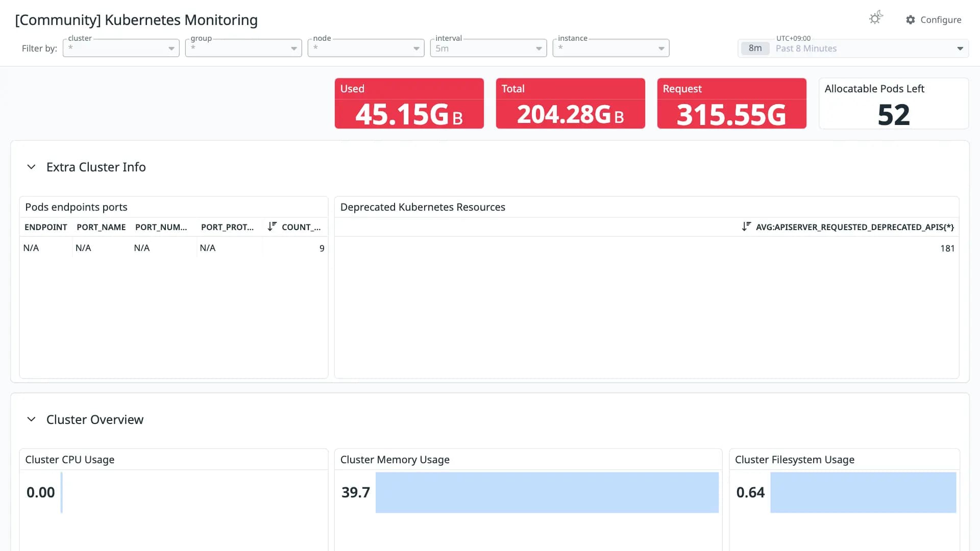Image resolution: width=980 pixels, height=551 pixels.
Task: Select the Used 45.15GB memory card
Action: pyautogui.click(x=409, y=103)
